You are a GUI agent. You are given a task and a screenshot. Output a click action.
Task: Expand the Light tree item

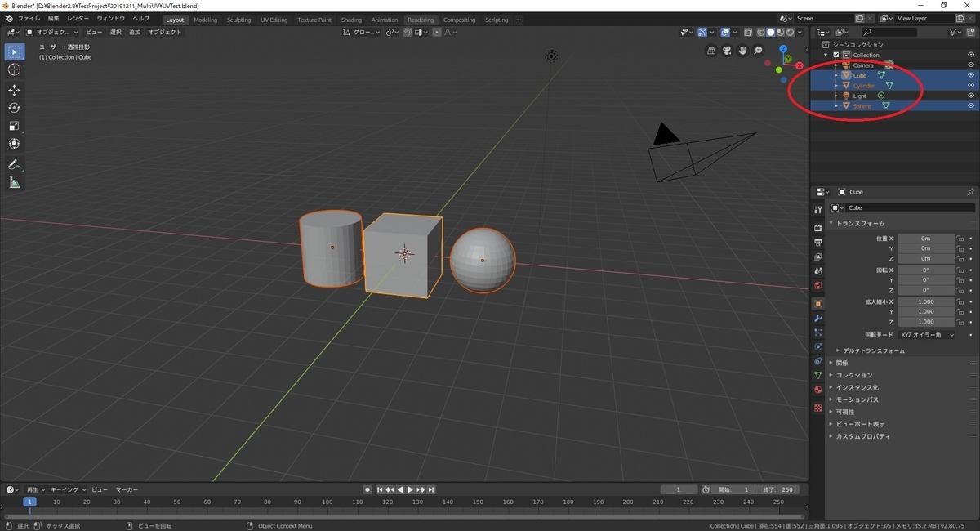pos(836,96)
